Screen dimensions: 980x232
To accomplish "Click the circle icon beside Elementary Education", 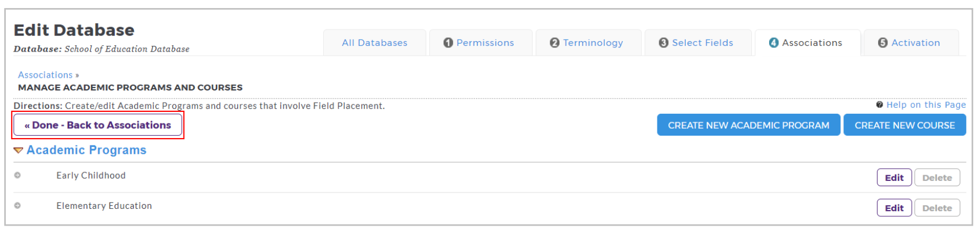I will tap(17, 205).
